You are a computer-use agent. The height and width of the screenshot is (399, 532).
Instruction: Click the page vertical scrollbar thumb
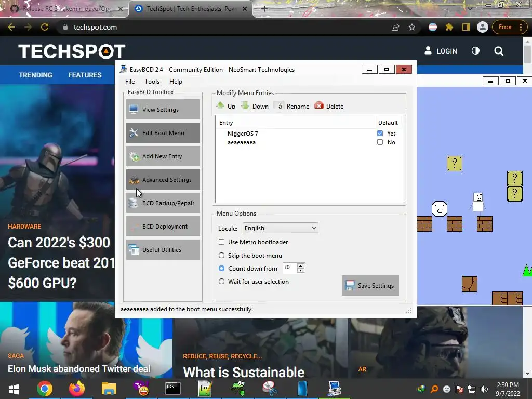click(527, 54)
